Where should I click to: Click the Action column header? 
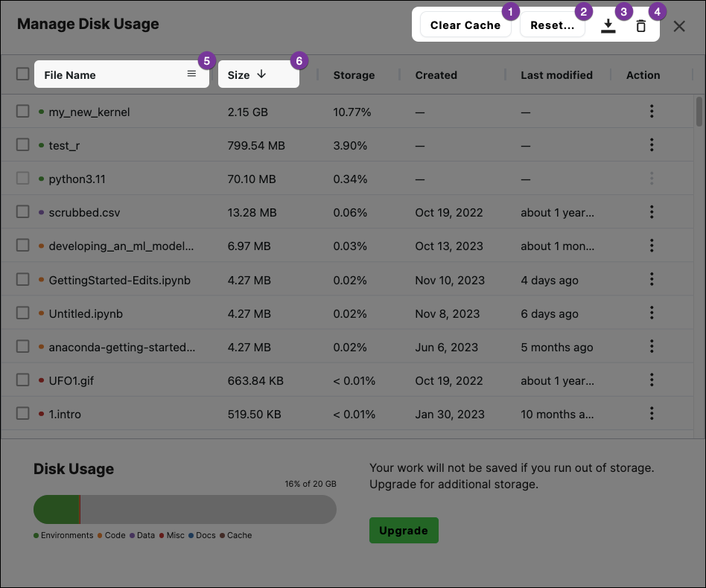[643, 75]
